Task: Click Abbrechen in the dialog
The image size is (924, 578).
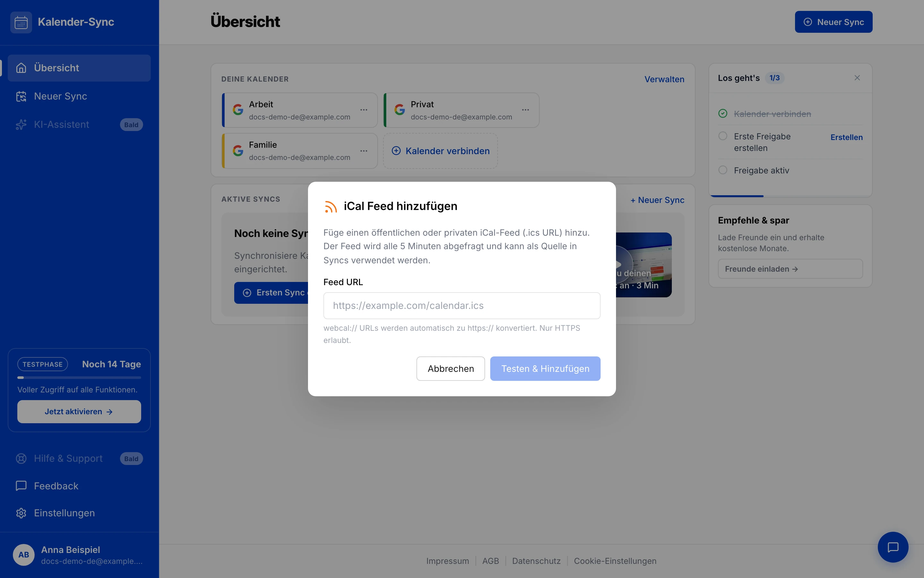Action: [450, 369]
